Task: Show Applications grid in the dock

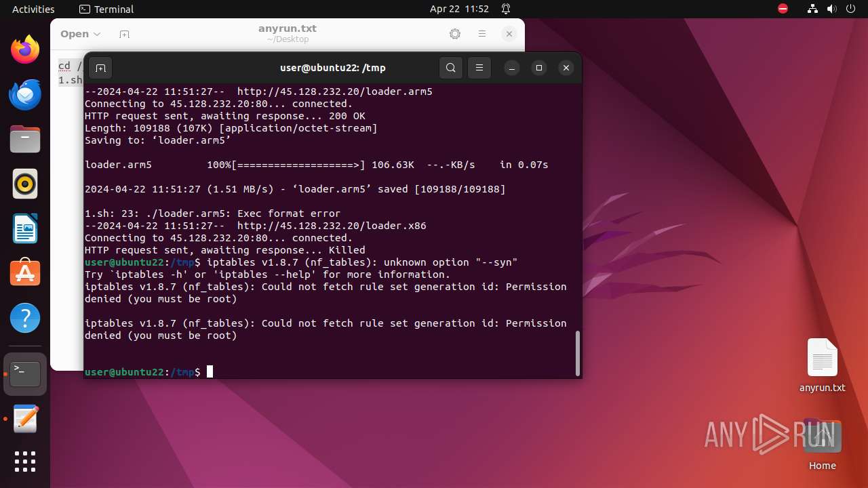Action: point(25,462)
